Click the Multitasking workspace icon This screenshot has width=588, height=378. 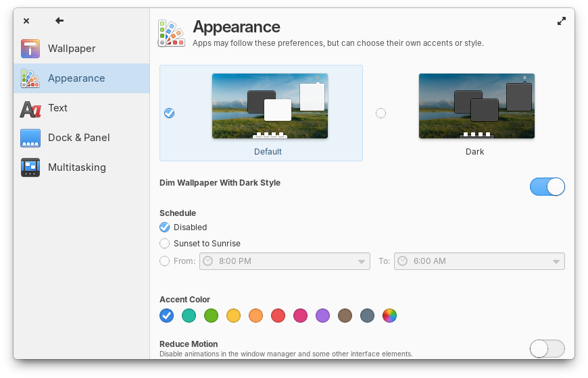[30, 167]
